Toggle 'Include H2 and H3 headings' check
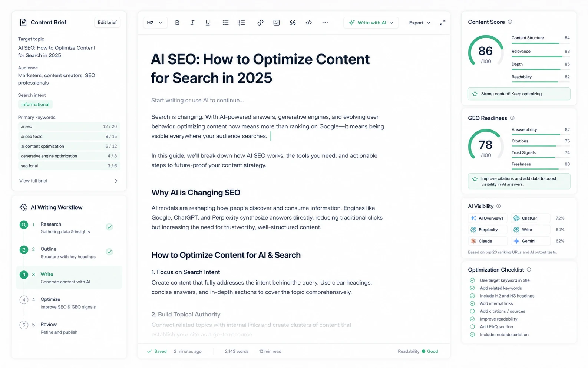The image size is (588, 368). (x=472, y=296)
